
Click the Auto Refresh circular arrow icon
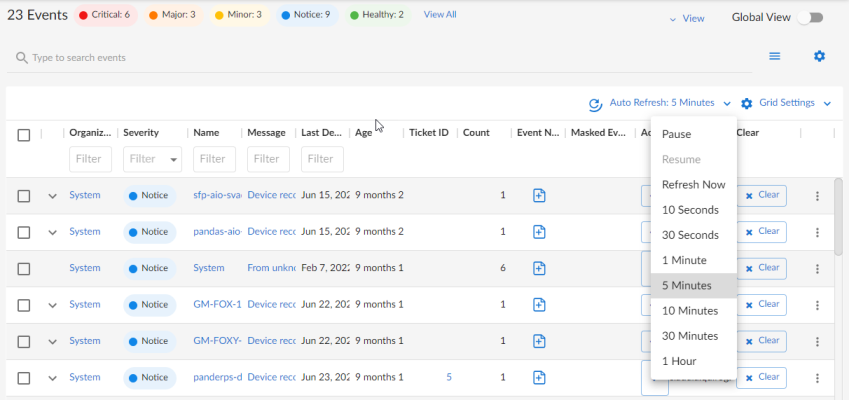click(x=595, y=103)
